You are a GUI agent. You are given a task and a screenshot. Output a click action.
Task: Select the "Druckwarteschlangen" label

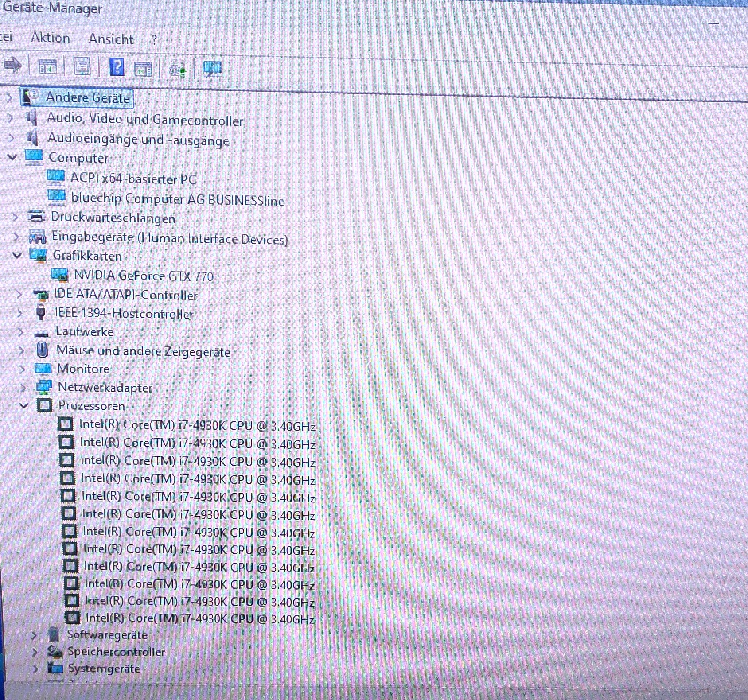[x=113, y=218]
